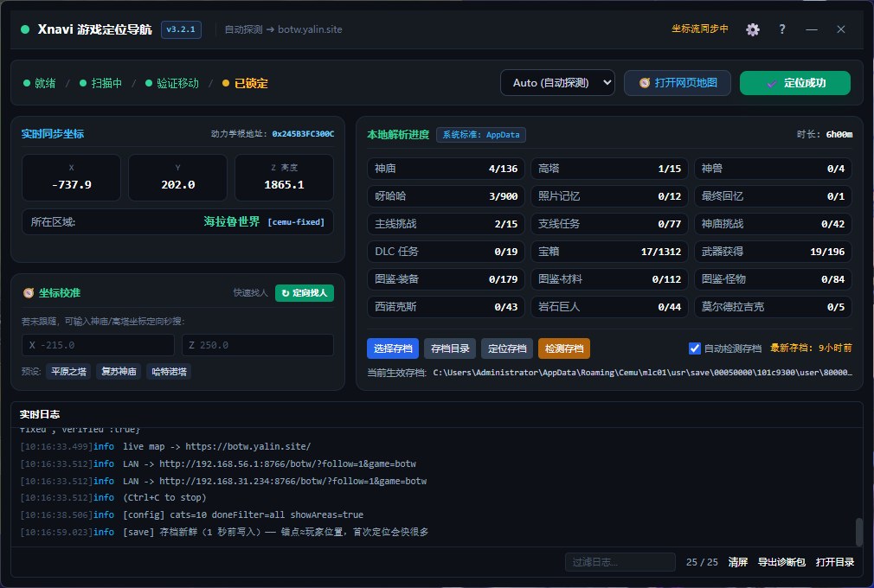The height and width of the screenshot is (588, 874).
Task: Click the 支线任务 0/77 progress row
Action: click(609, 224)
